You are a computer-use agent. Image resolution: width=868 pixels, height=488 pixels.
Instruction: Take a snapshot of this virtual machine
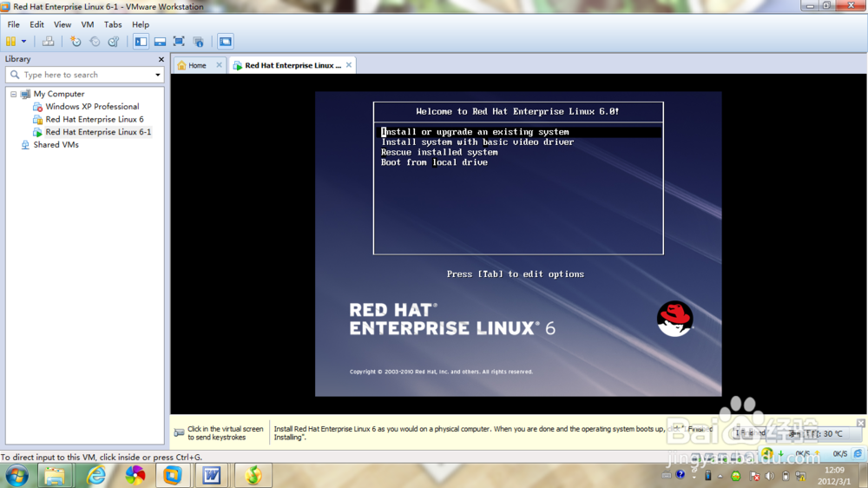point(76,42)
